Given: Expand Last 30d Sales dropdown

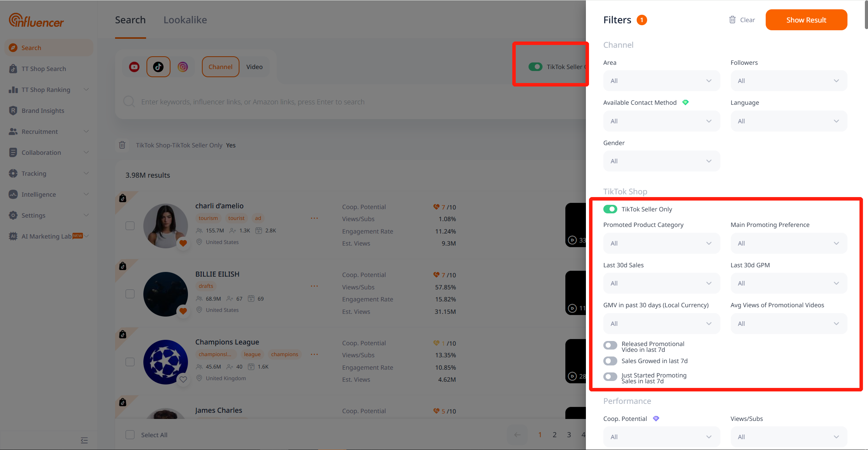Looking at the screenshot, I should point(661,283).
